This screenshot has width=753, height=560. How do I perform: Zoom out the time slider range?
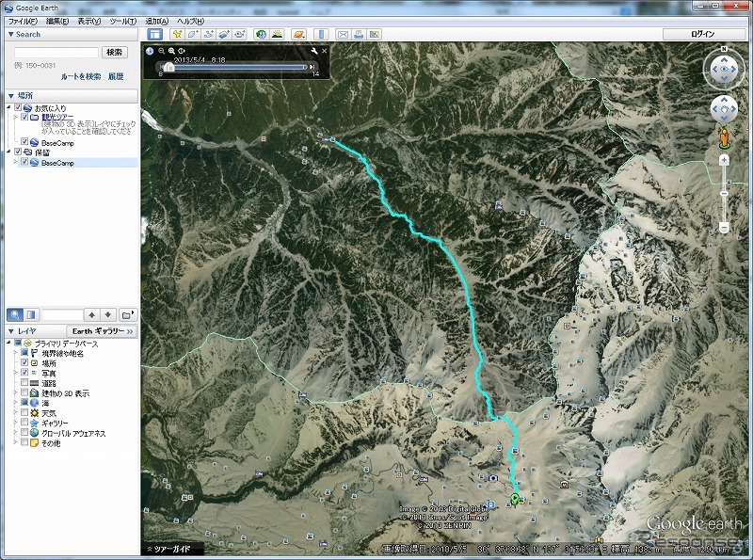click(x=162, y=51)
